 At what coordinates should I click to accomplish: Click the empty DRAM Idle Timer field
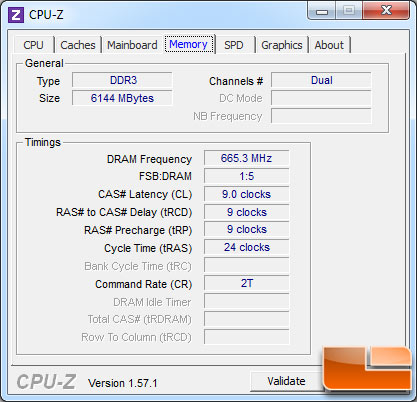click(x=247, y=302)
